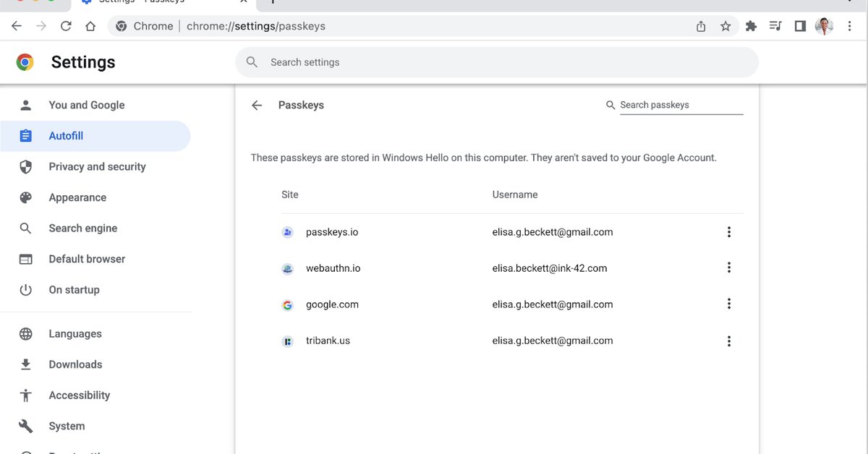The width and height of the screenshot is (868, 454).
Task: Click the username in the tribank.us row
Action: pos(553,340)
